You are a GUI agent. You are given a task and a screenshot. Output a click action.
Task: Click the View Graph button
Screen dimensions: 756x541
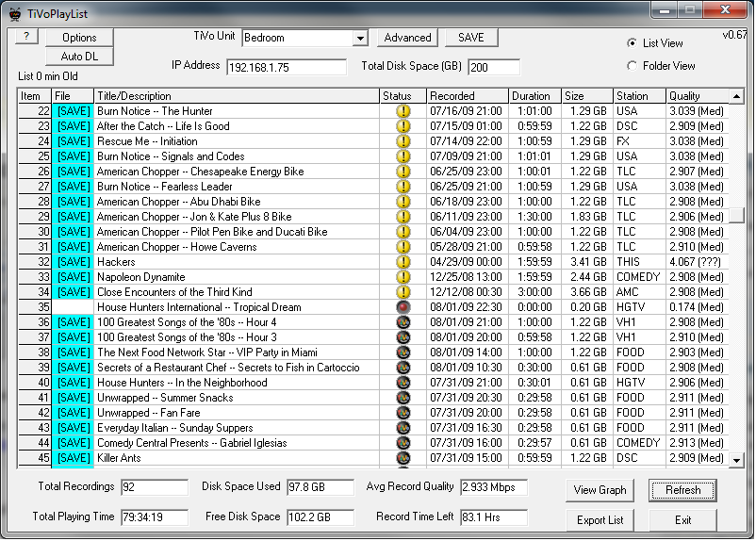coord(600,490)
